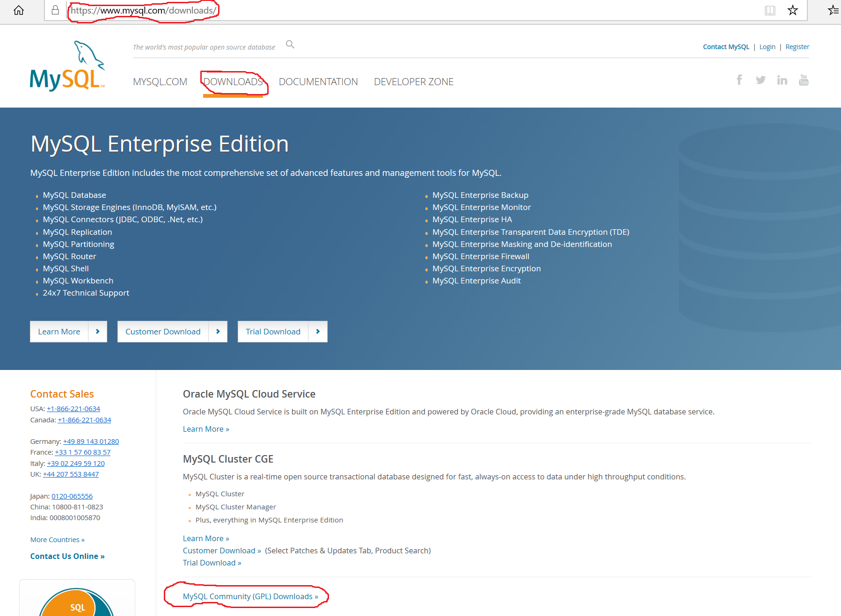841x616 pixels.
Task: Click MySQL Database list item
Action: click(x=74, y=195)
